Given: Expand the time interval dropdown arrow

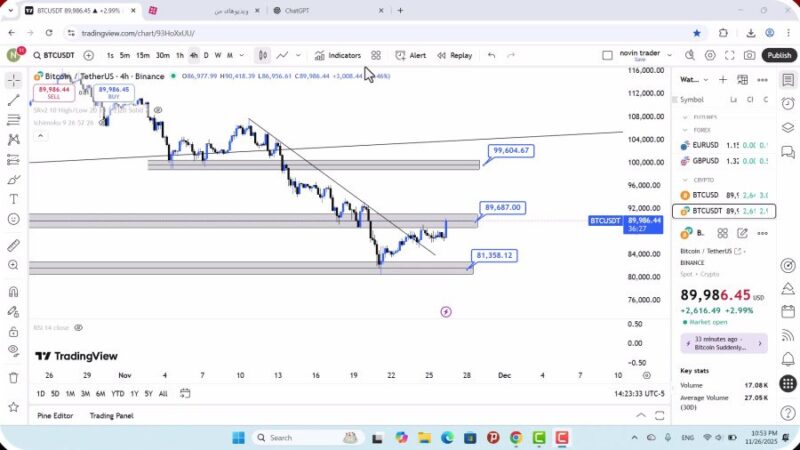Looking at the screenshot, I should click(241, 56).
